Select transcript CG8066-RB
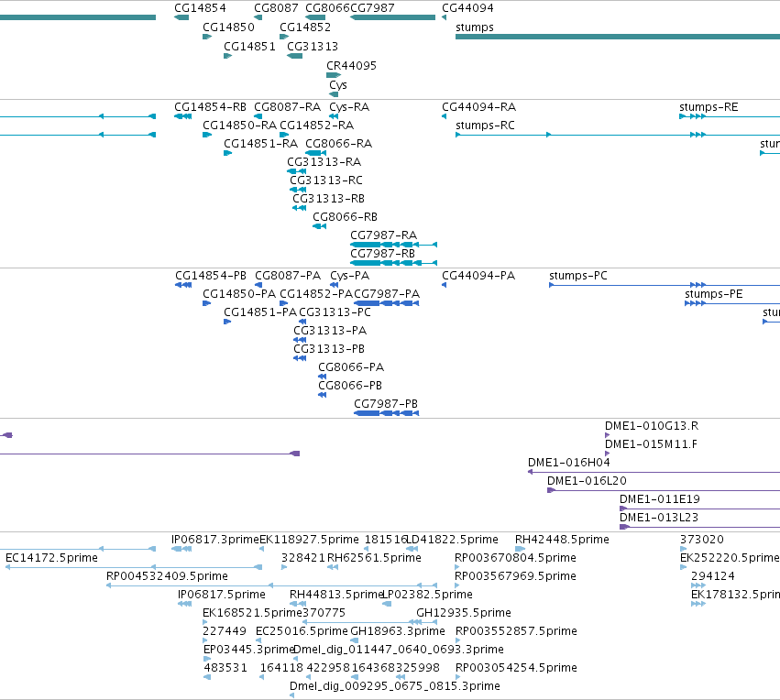Viewport: 780px width, 700px height. [x=345, y=217]
